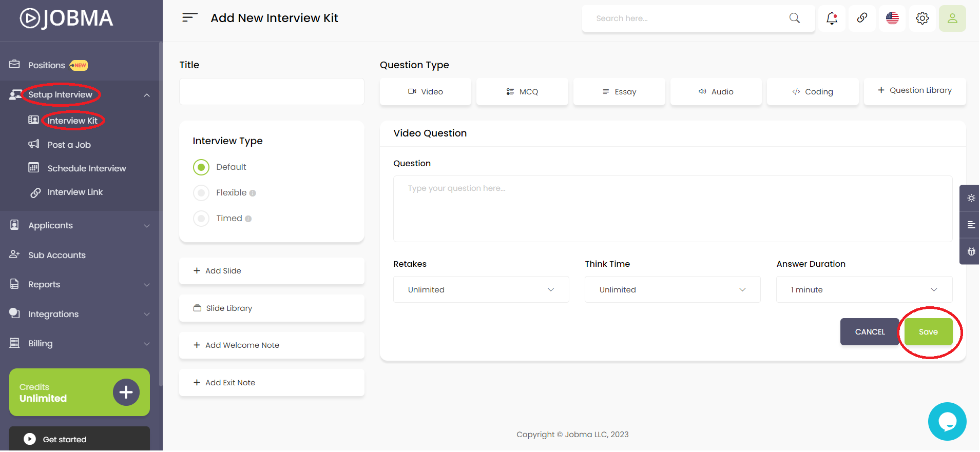
Task: Click the text align icon on right edge
Action: point(971,225)
